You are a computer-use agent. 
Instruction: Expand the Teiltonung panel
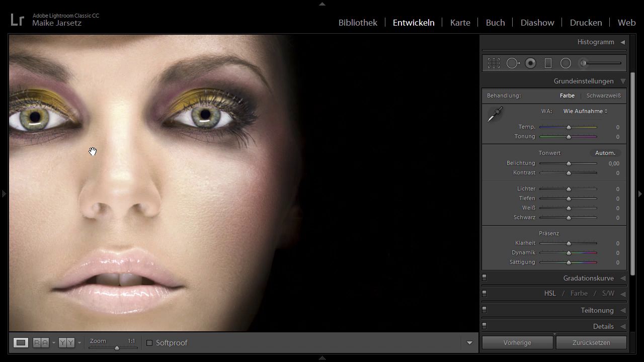coord(623,310)
